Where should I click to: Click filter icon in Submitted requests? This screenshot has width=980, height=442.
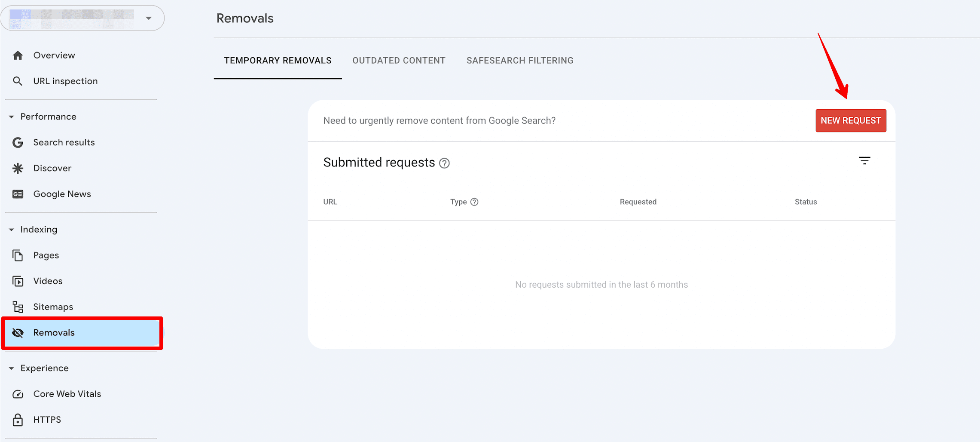click(x=864, y=161)
